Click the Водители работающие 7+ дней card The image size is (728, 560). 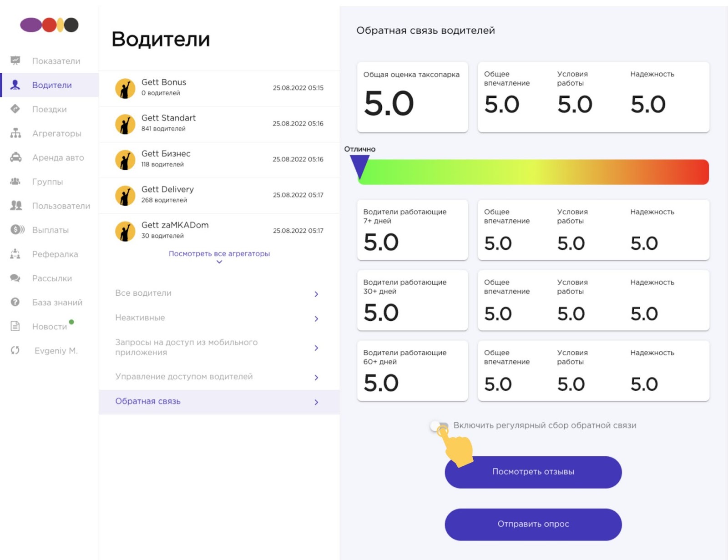click(412, 230)
